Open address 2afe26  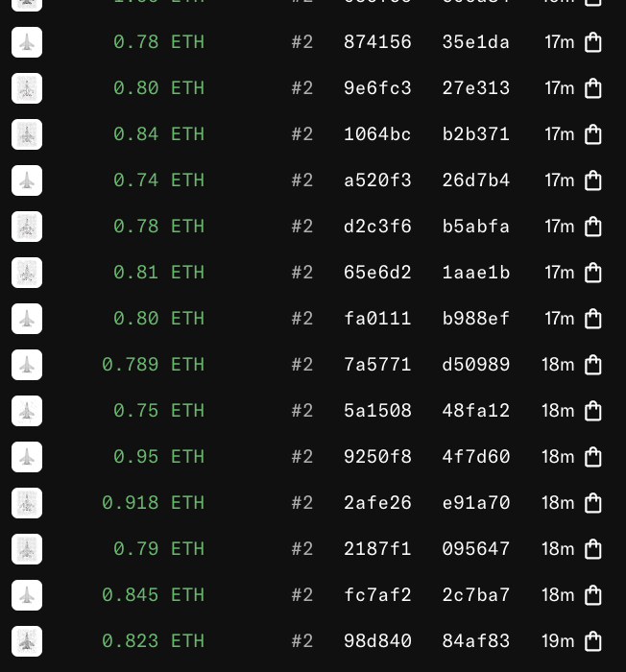pyautogui.click(x=377, y=503)
